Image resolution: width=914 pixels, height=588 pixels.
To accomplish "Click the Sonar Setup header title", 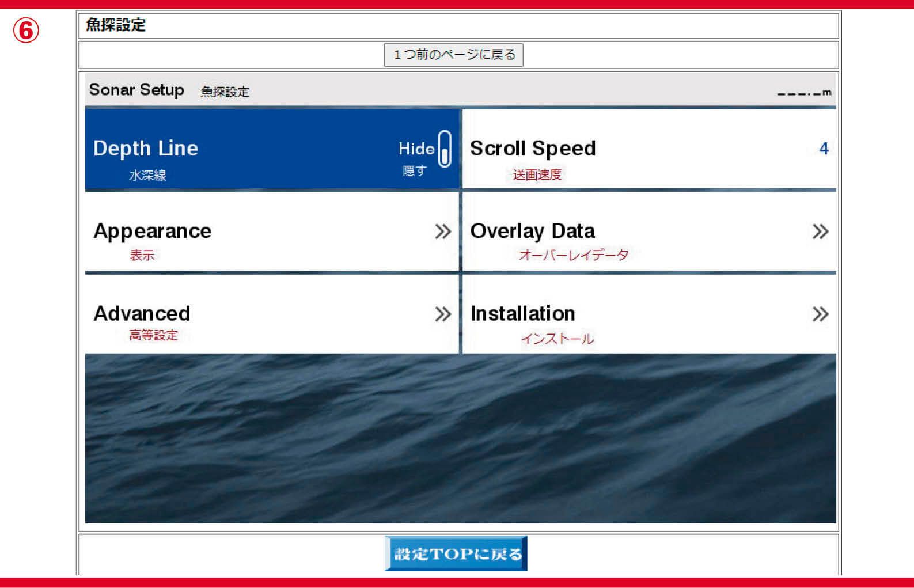I will tap(136, 90).
